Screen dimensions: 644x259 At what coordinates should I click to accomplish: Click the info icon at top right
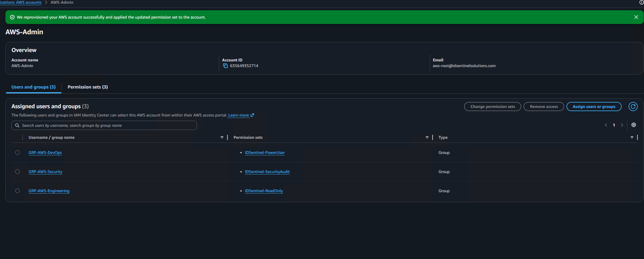(641, 2)
